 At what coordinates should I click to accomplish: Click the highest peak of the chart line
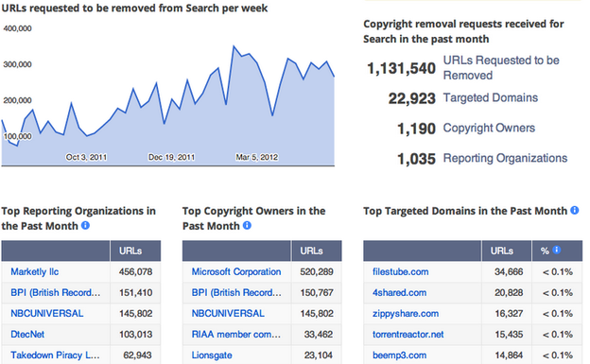point(234,46)
